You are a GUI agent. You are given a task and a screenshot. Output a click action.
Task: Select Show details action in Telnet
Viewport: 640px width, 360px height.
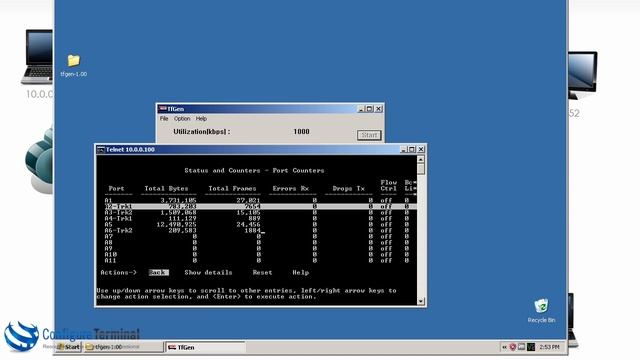point(208,273)
